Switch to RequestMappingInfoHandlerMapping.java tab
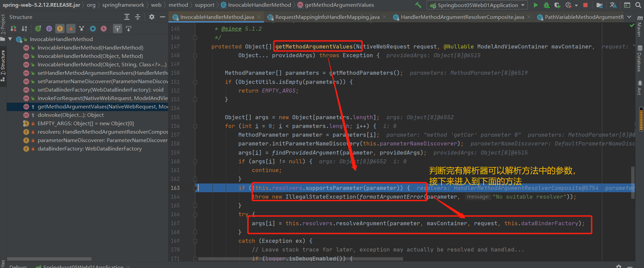644x268 pixels. click(327, 17)
